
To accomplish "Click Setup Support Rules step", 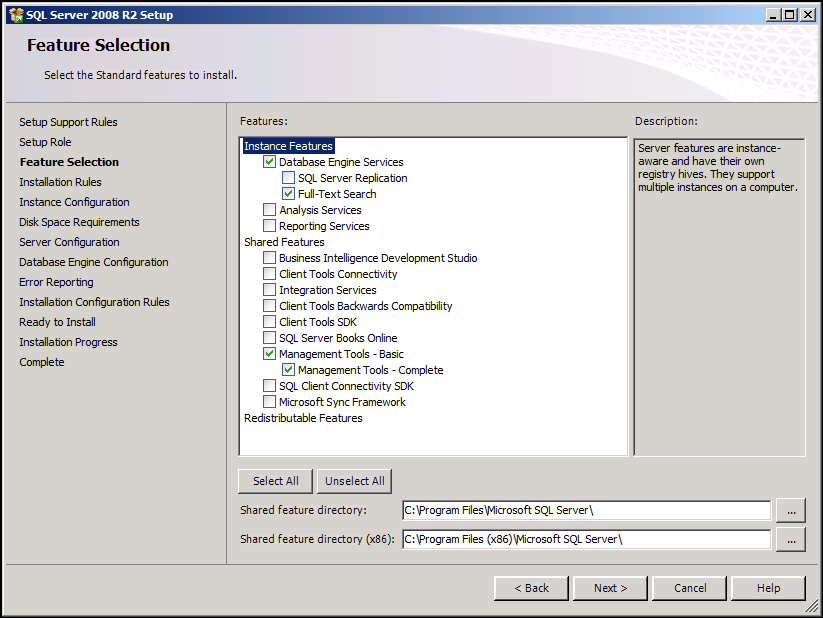I will [68, 122].
